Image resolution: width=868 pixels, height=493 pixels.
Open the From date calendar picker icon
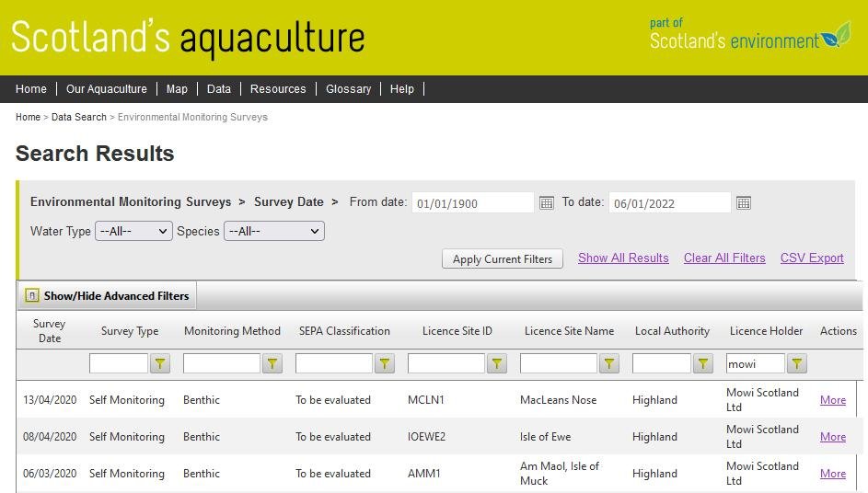[547, 203]
